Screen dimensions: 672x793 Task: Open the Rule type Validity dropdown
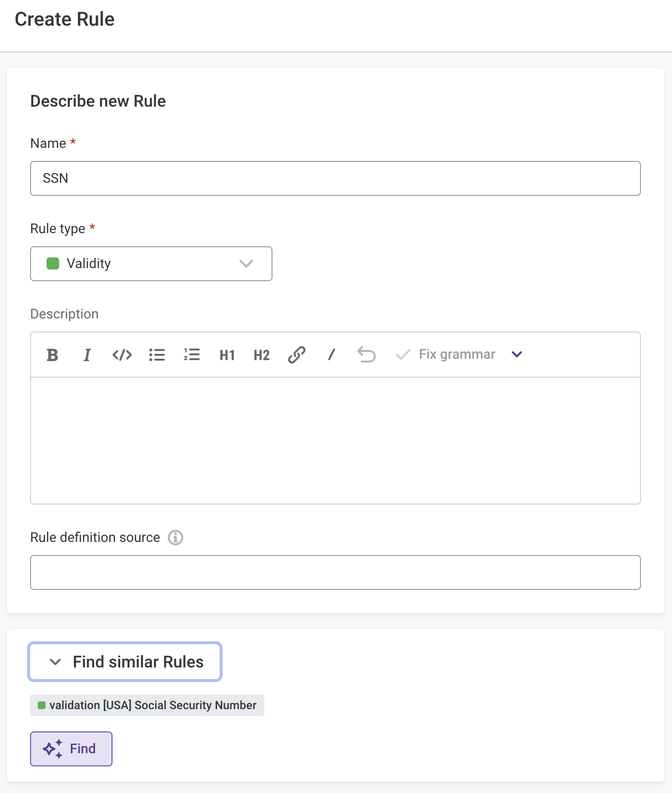(x=151, y=264)
